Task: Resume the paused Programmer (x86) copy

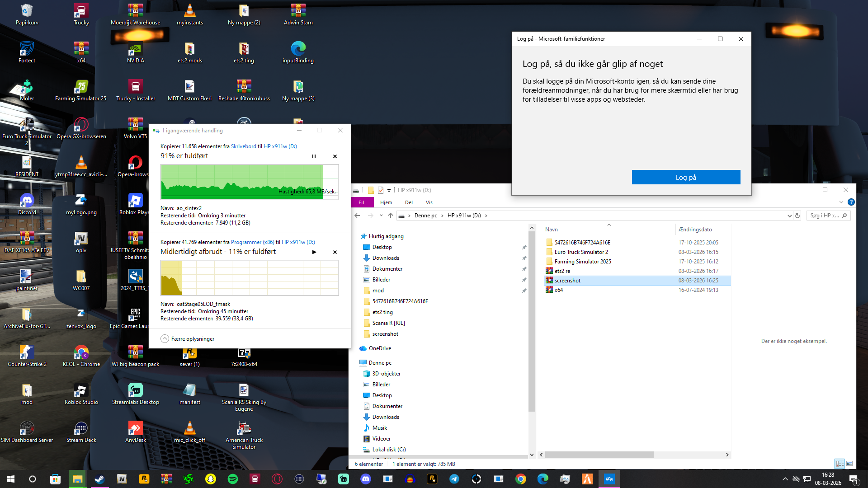Action: point(314,252)
